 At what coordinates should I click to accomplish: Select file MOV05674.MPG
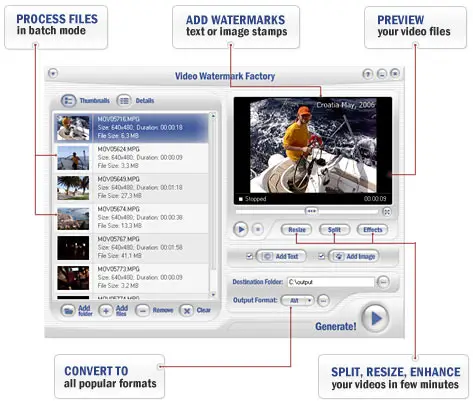[131, 218]
